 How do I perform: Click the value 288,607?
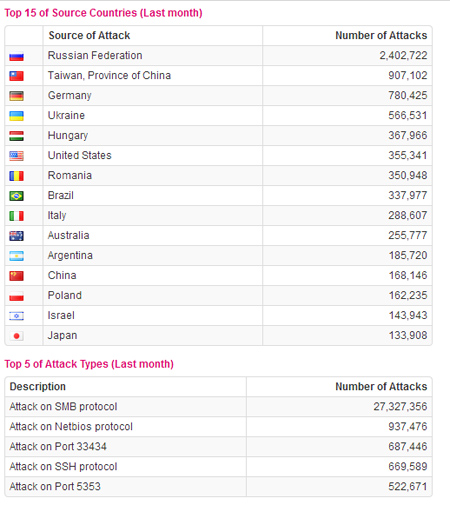coord(408,215)
